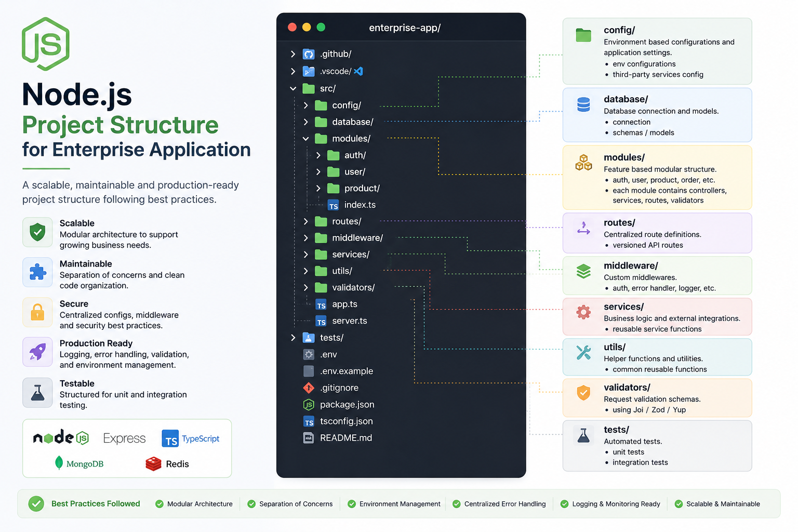
Task: Click the rocket Production Ready icon
Action: pos(37,352)
